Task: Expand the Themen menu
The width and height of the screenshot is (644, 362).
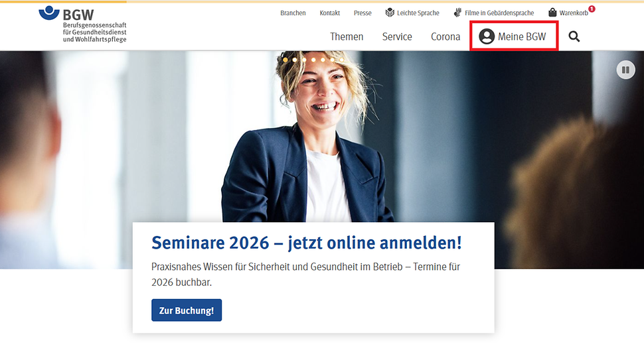Action: (x=347, y=36)
